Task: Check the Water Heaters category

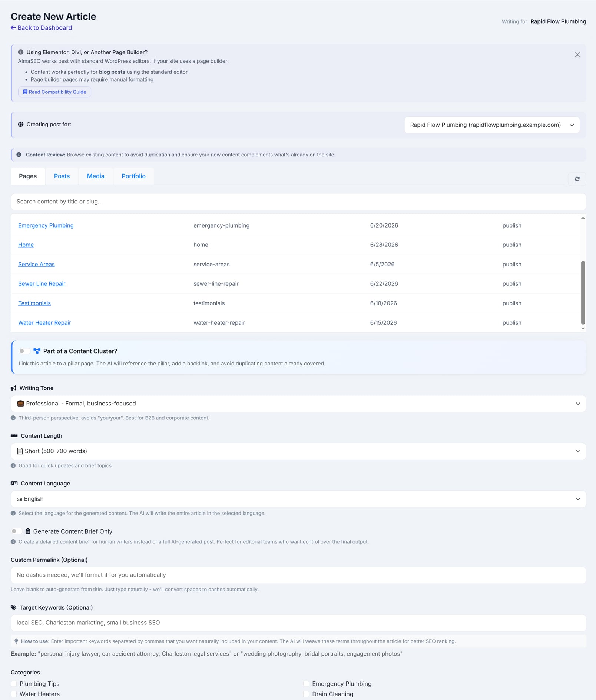Action: (14, 694)
